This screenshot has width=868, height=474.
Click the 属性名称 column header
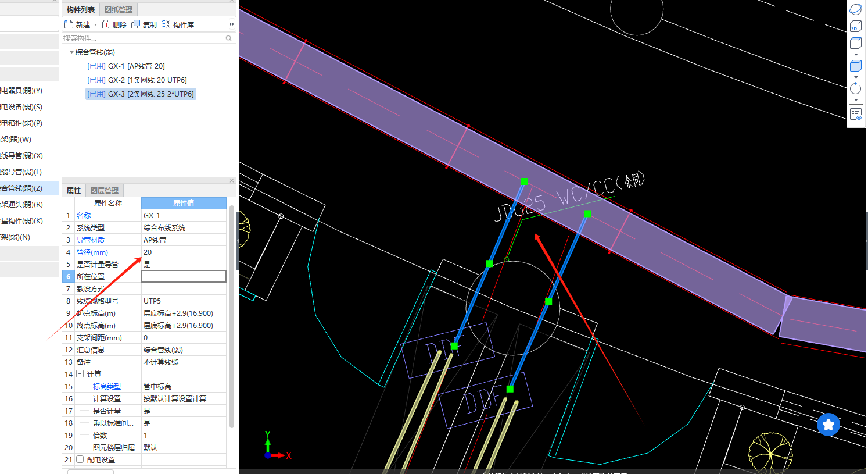(108, 203)
